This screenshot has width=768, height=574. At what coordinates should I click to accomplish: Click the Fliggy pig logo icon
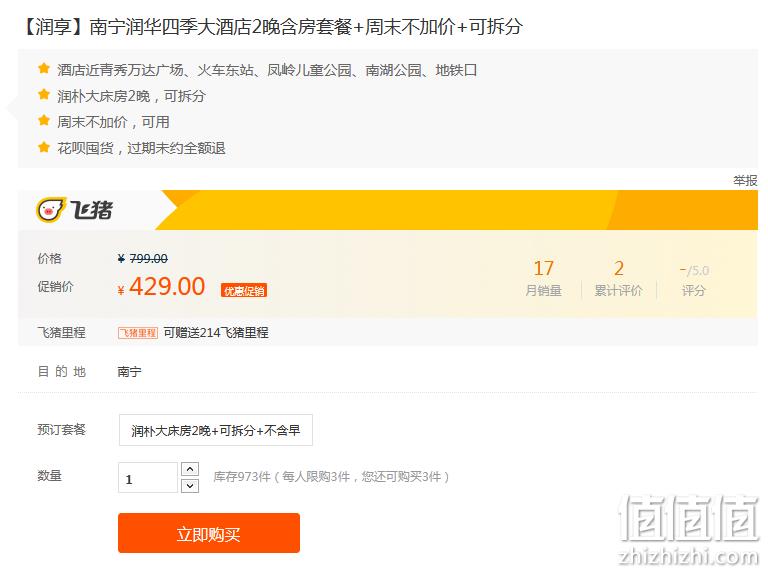(50, 210)
